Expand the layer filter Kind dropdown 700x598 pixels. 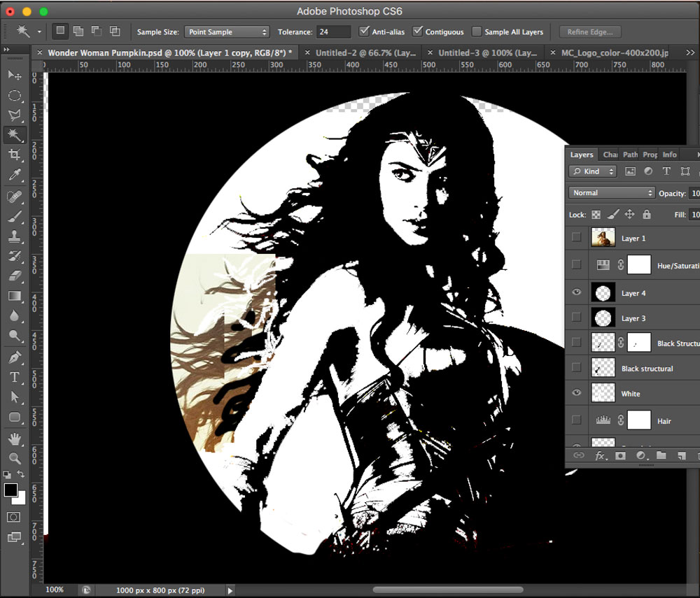tap(593, 171)
